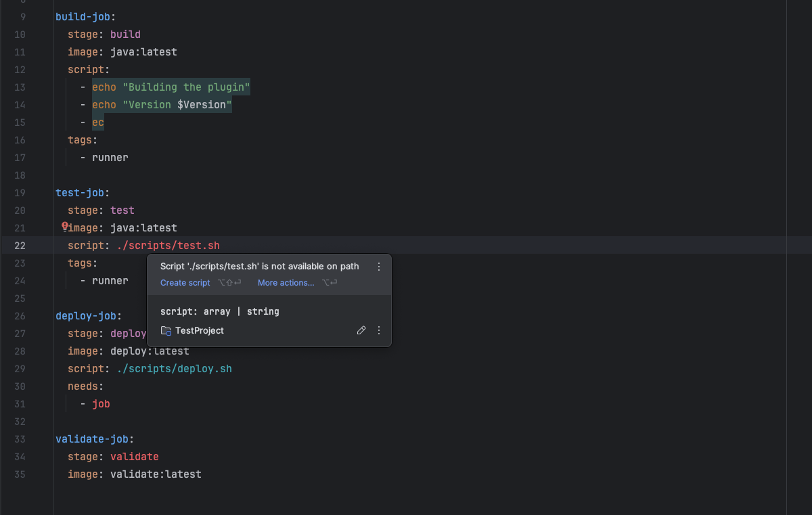Click the 'tags:' key on line 16

(83, 140)
